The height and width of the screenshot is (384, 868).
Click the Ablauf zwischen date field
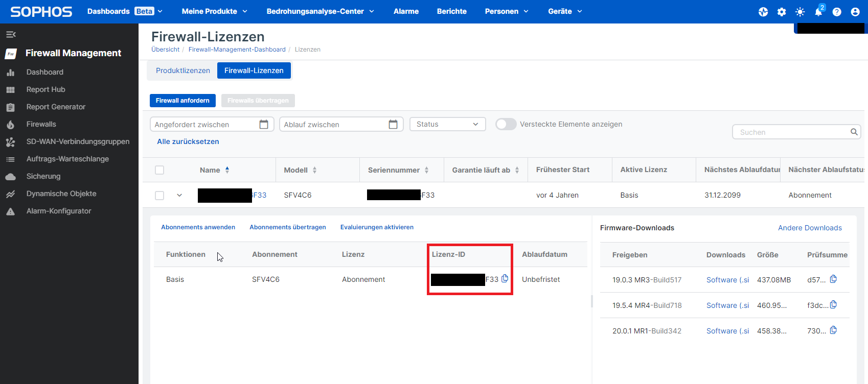click(341, 124)
